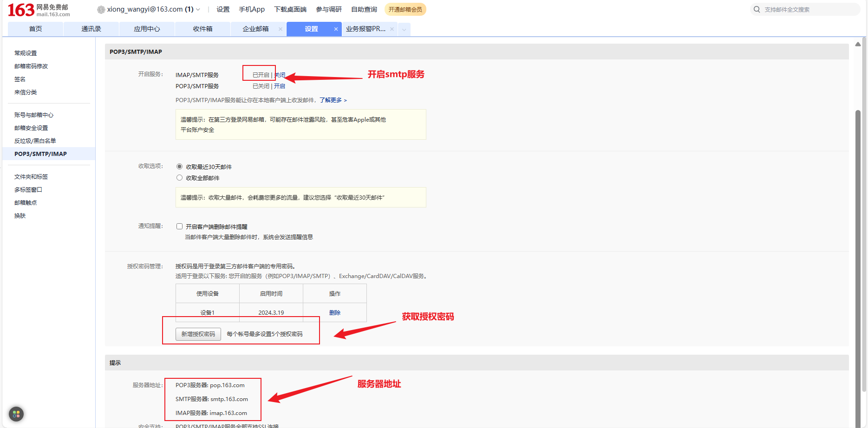The height and width of the screenshot is (428, 868).
Task: Open 邮箱安全设置 in the sidebar
Action: click(31, 128)
